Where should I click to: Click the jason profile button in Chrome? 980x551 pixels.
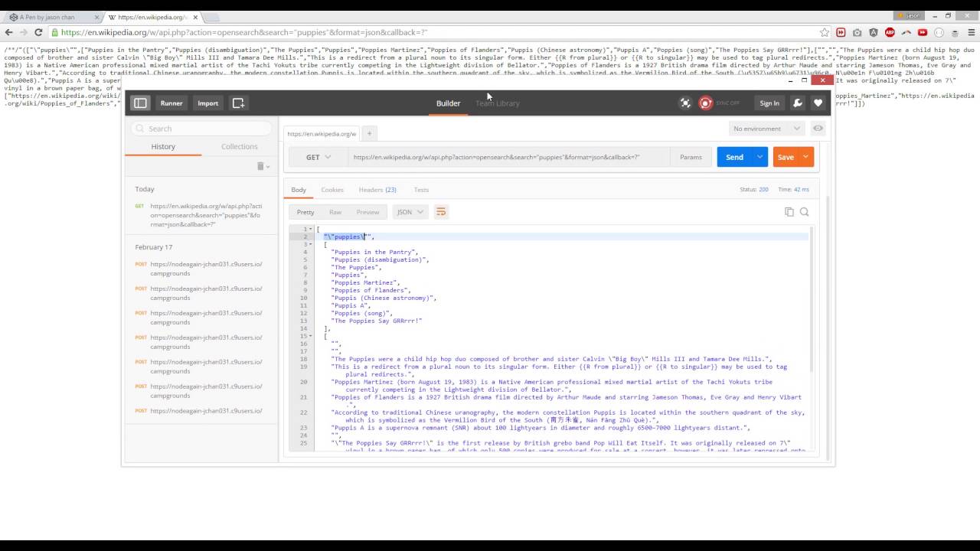[910, 15]
